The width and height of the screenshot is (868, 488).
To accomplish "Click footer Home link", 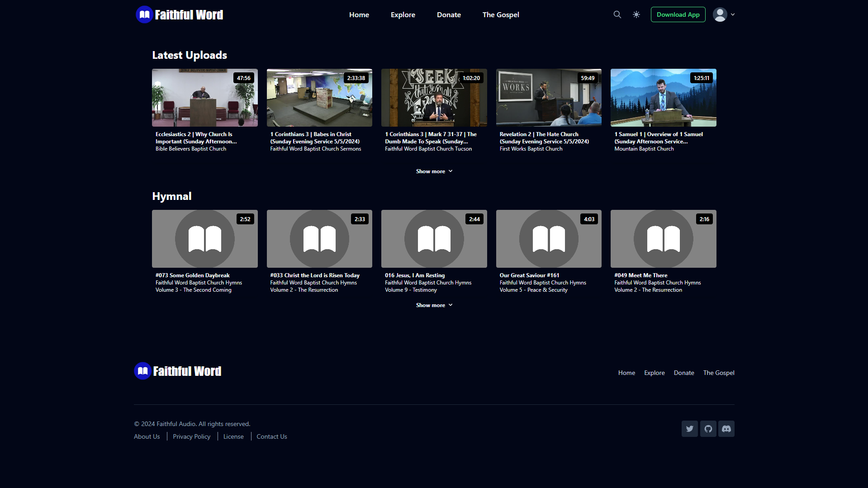I will [x=626, y=373].
